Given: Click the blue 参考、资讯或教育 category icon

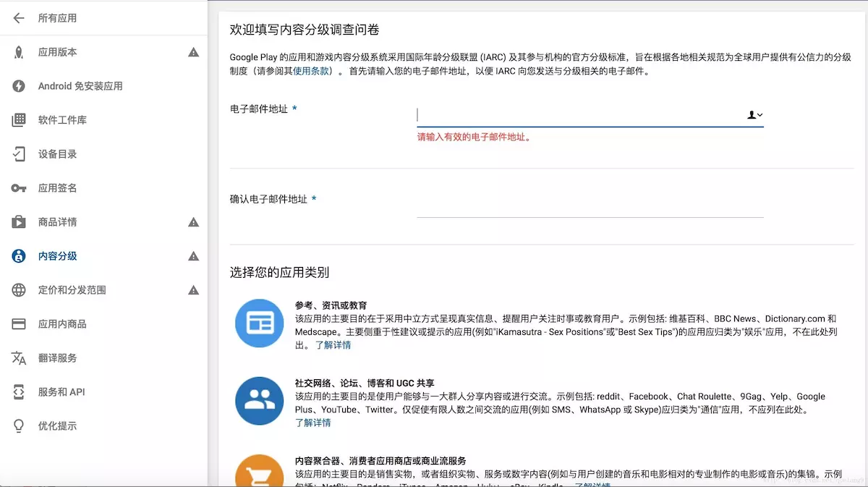Looking at the screenshot, I should coord(259,325).
